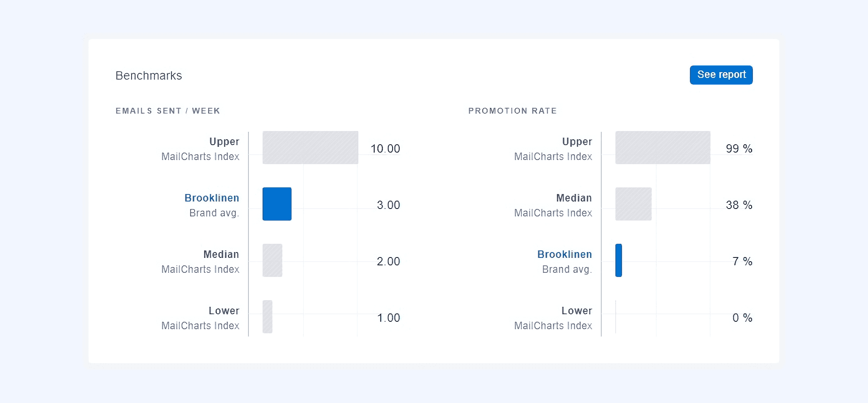
Task: Click the 0 % lower value
Action: [742, 318]
